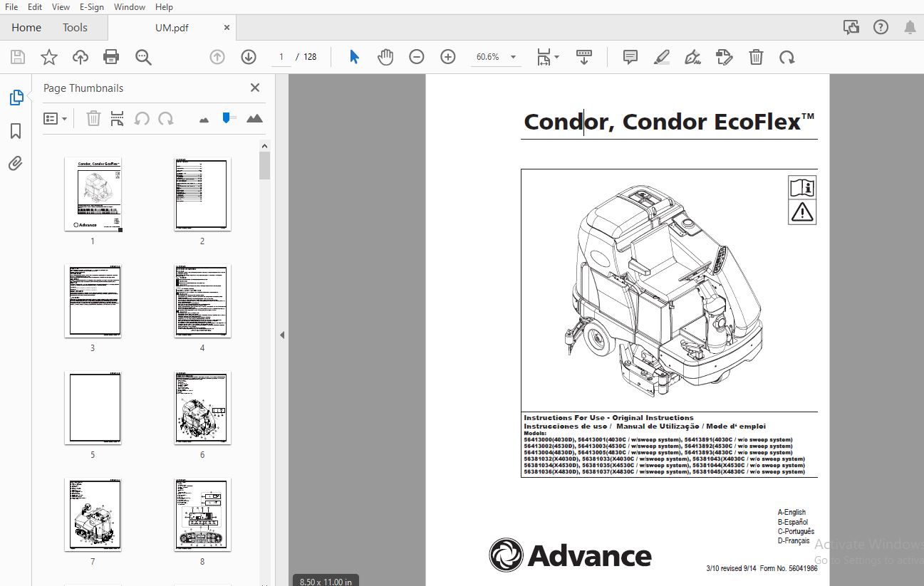Switch to the Home tab
Viewport: 924px width, 586px height.
pyautogui.click(x=26, y=28)
